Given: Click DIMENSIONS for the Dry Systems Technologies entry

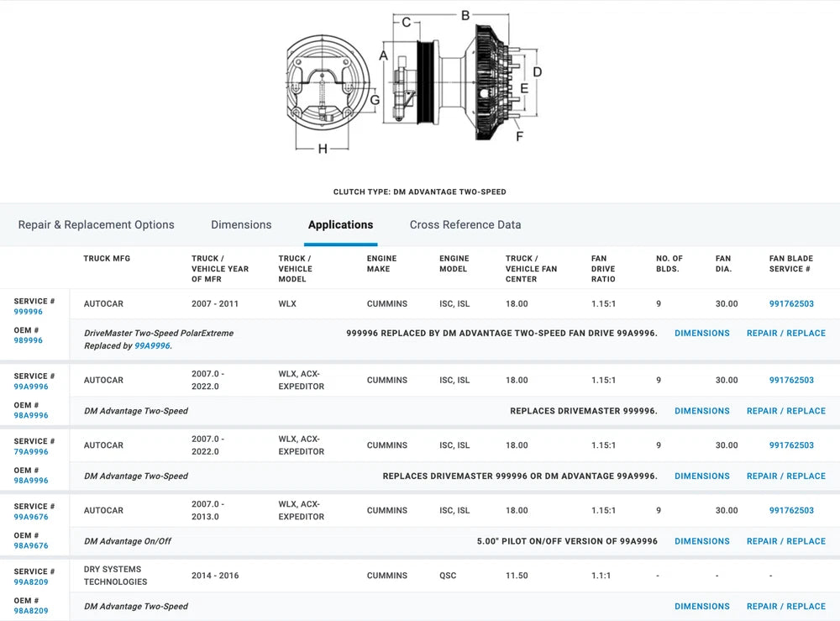Looking at the screenshot, I should 701,607.
